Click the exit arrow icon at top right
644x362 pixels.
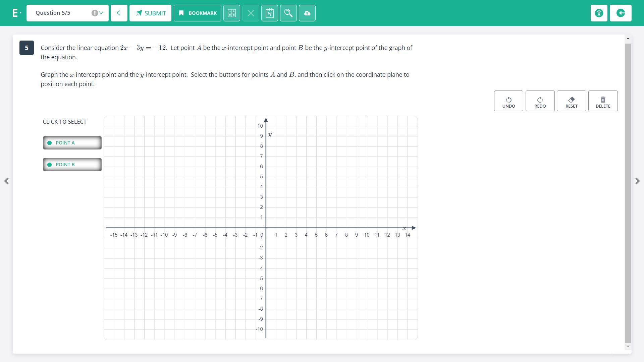tap(620, 13)
